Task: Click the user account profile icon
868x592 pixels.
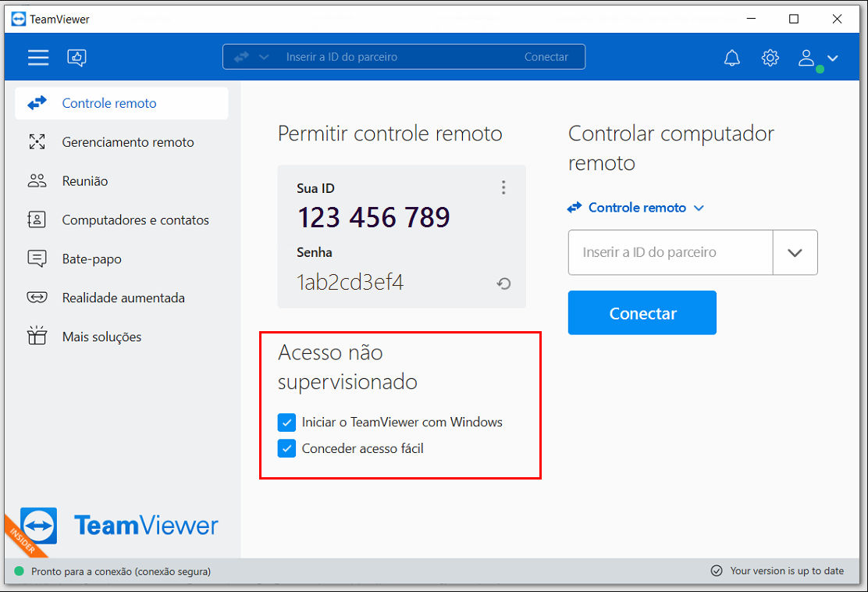Action: click(806, 57)
